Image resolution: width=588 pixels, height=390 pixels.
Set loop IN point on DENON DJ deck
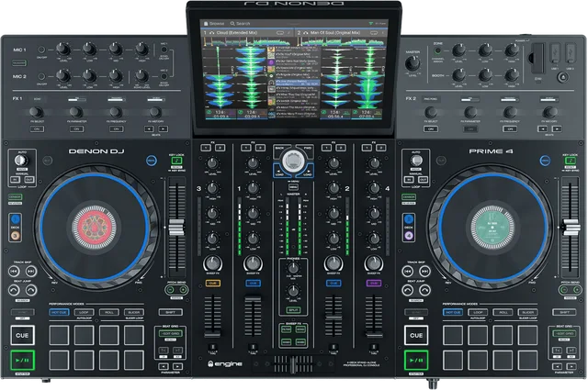pyautogui.click(x=15, y=180)
